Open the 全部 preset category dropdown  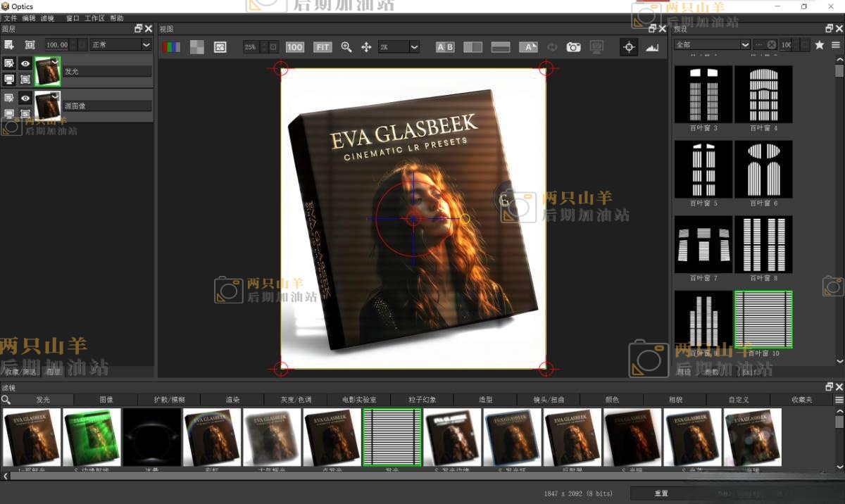point(712,44)
